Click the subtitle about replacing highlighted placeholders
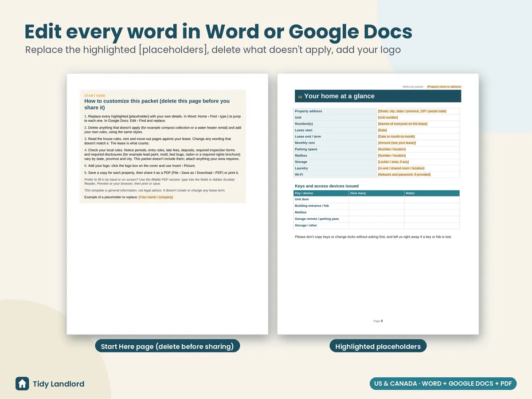The height and width of the screenshot is (399, 532). coord(213,49)
